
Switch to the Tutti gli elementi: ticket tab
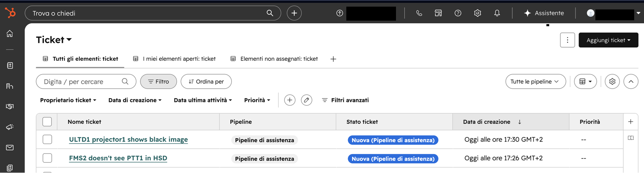[80, 59]
